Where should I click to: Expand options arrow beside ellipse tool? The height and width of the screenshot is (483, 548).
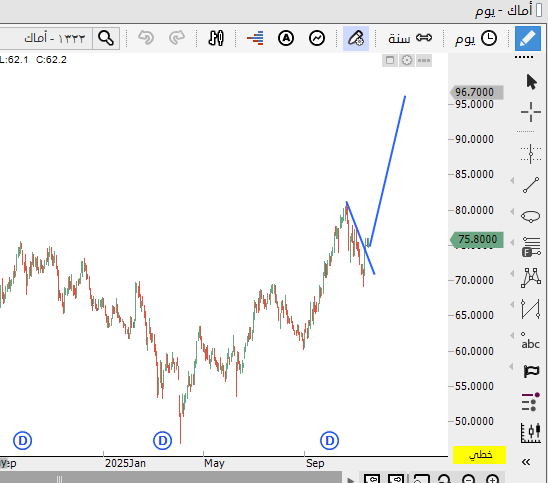pos(512,211)
